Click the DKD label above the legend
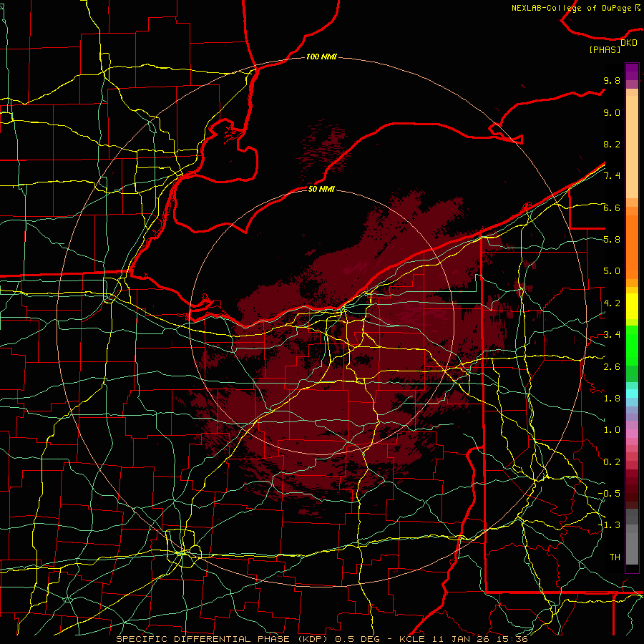The height and width of the screenshot is (644, 644). click(629, 43)
